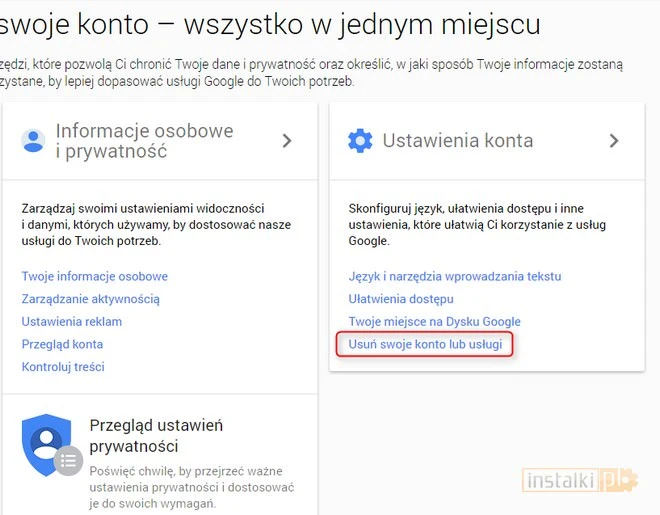This screenshot has height=515, width=660.
Task: Click Usuń swoje konto lub usługi
Action: [x=425, y=345]
